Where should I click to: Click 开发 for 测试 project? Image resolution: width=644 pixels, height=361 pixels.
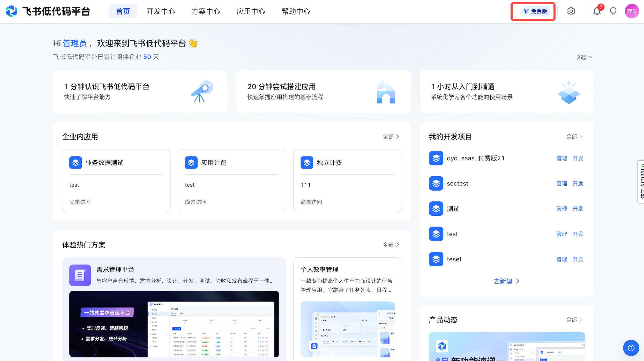pyautogui.click(x=578, y=209)
